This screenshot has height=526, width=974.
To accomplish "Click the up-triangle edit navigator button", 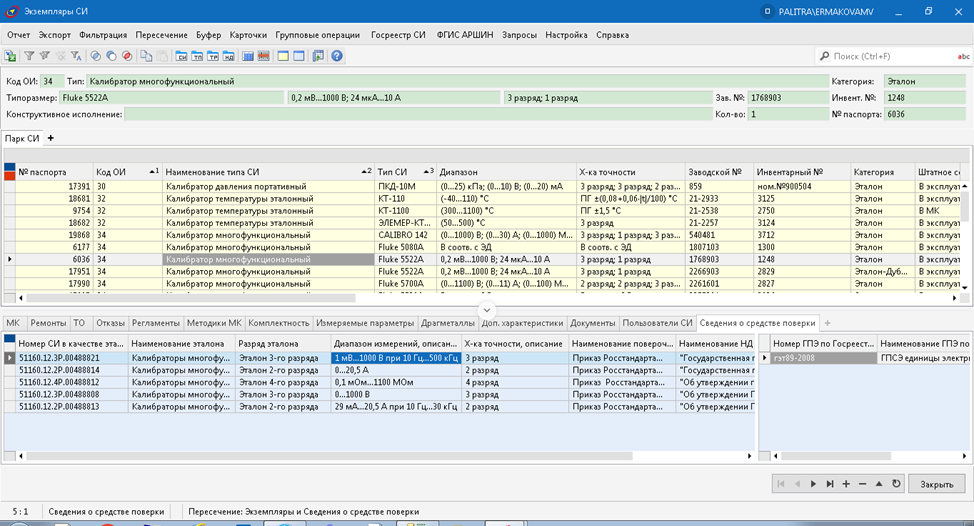I will pos(879,484).
